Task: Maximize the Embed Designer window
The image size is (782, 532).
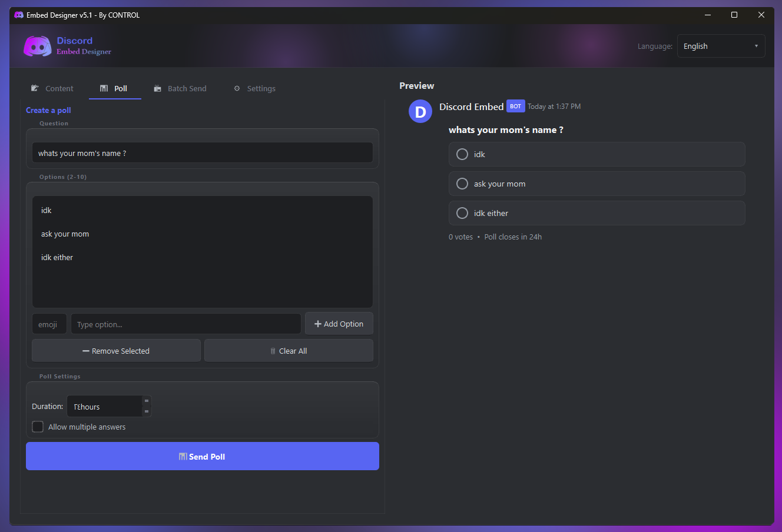Action: [734, 15]
